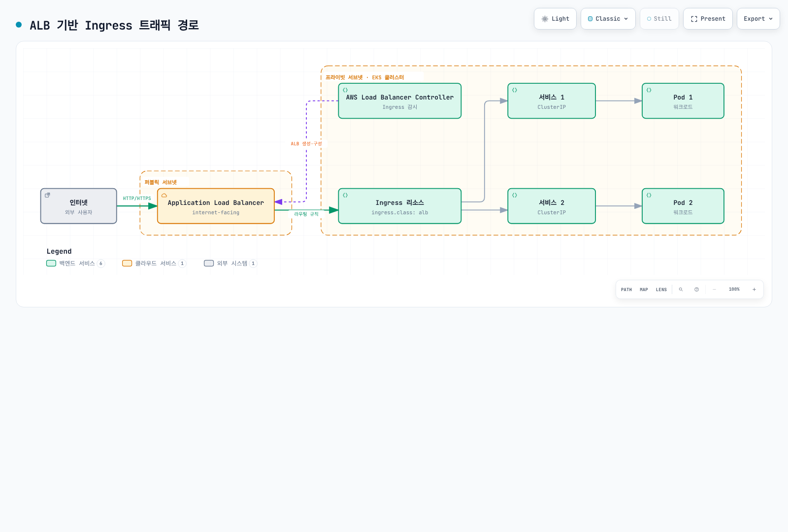
Task: Click the ALB 생성·구성 edge label
Action: [306, 144]
